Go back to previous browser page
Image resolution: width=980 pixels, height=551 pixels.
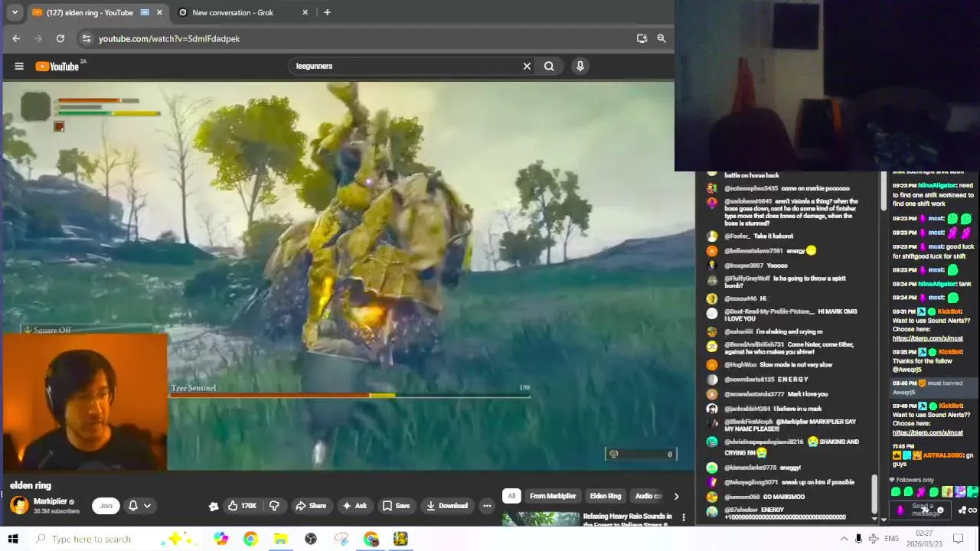pos(16,38)
